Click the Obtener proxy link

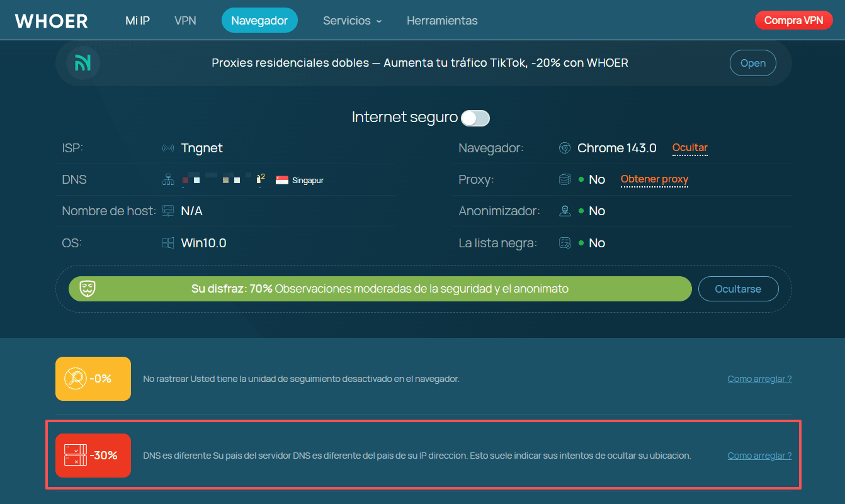pos(654,179)
